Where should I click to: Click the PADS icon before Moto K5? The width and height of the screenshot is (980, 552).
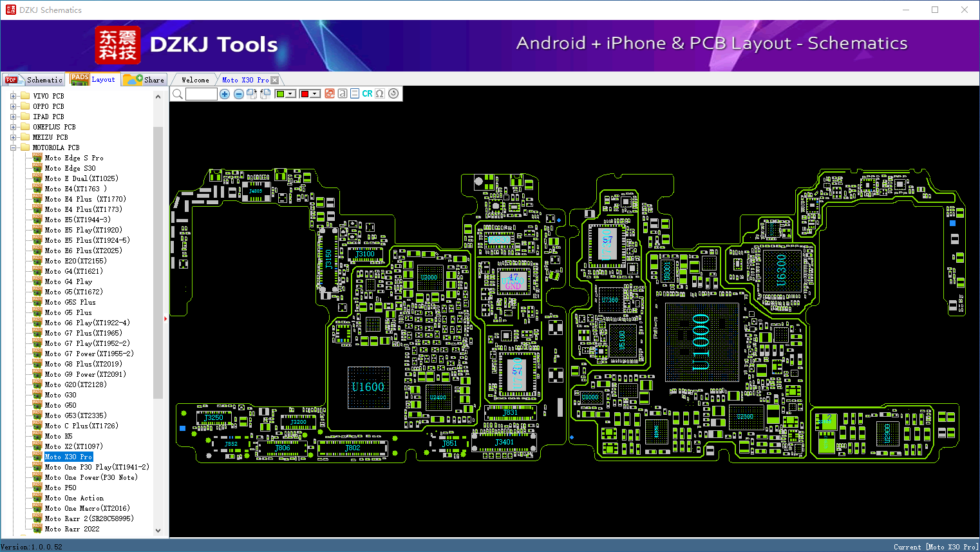[37, 436]
